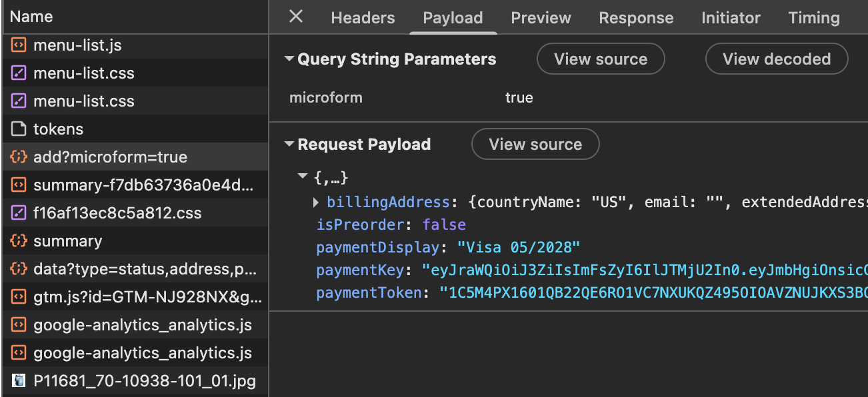Click the microform parameter name
Screen dimensions: 868x397
[x=326, y=98]
